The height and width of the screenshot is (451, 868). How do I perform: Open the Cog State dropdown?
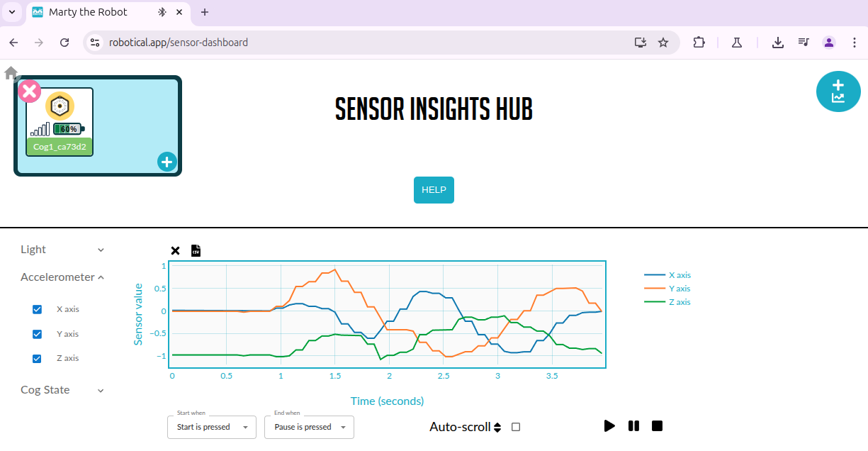tap(101, 390)
